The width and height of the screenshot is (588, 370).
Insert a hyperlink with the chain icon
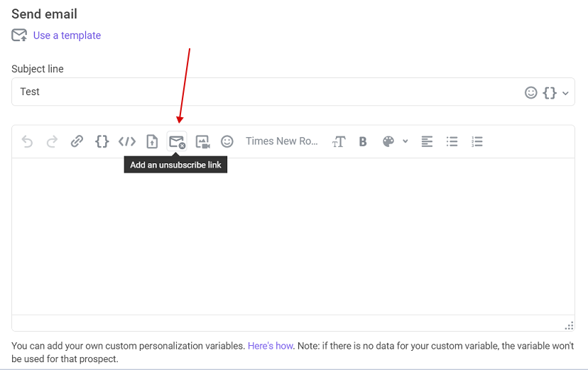click(x=77, y=141)
